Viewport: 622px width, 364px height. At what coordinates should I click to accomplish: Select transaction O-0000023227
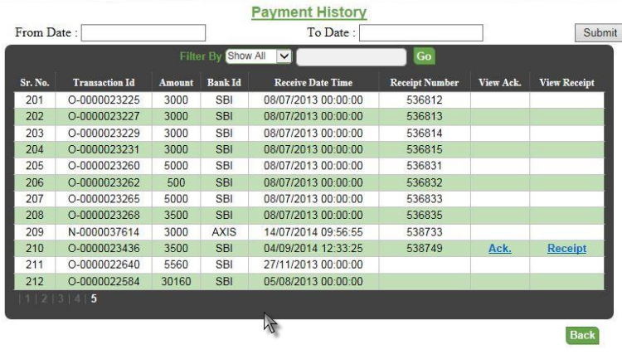point(104,116)
